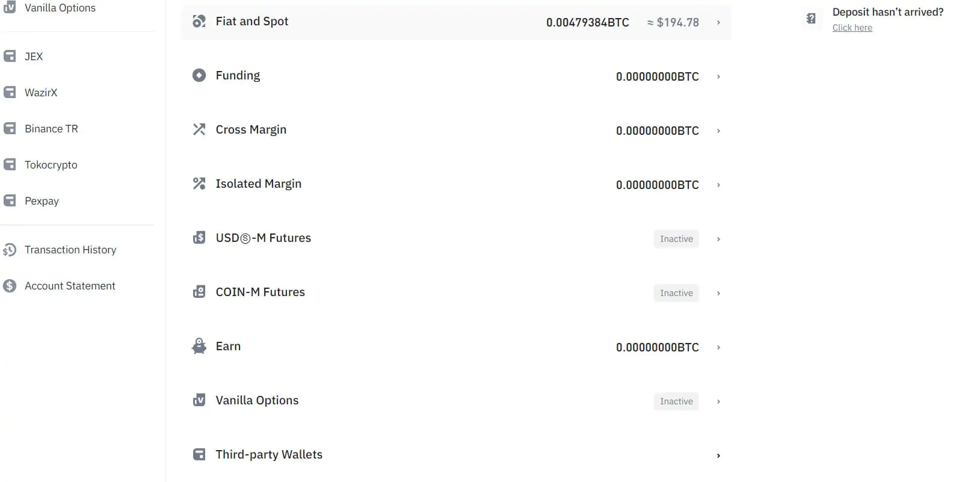Click the deposit help question icon
Screen dimensions: 980x482
(x=811, y=19)
